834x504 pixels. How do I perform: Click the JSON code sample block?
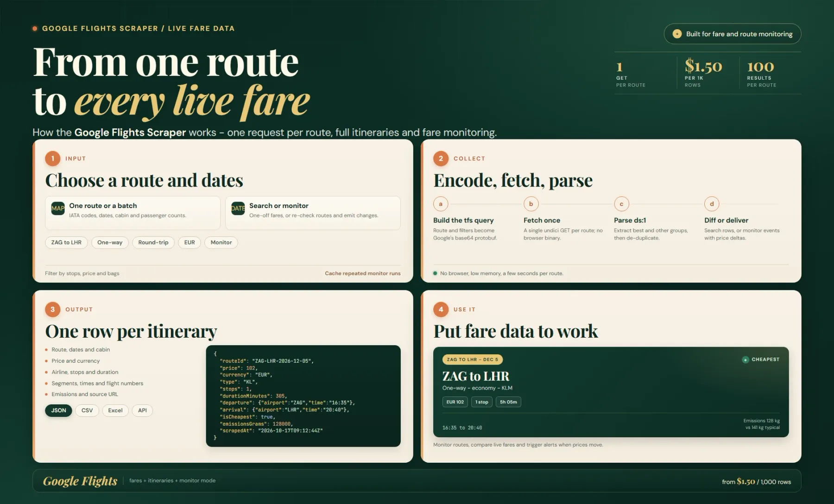click(x=303, y=396)
